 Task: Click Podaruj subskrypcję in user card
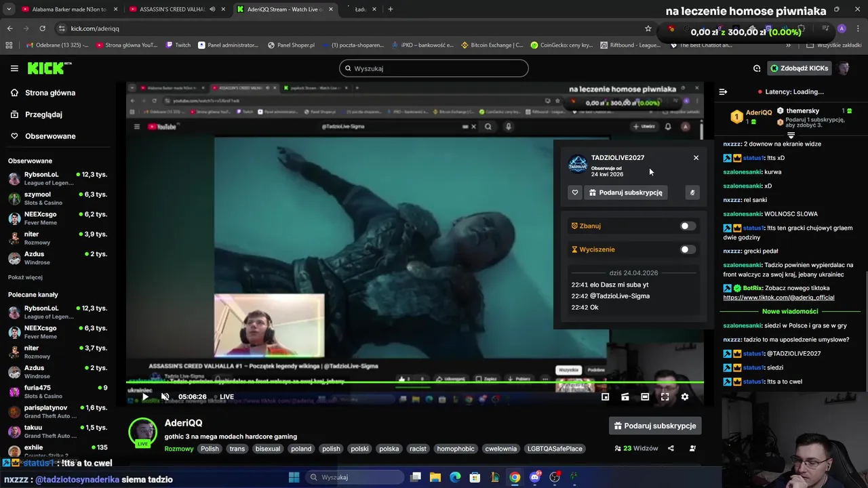(x=625, y=192)
